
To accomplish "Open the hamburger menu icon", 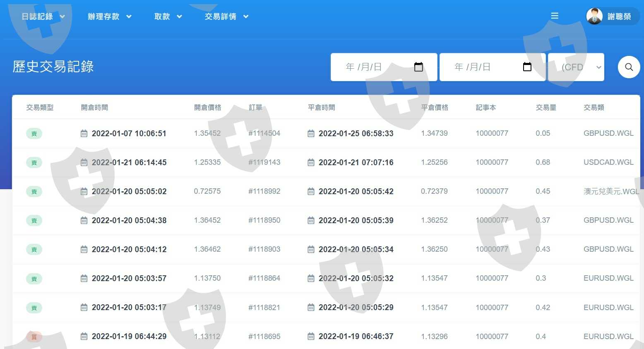I will point(555,16).
